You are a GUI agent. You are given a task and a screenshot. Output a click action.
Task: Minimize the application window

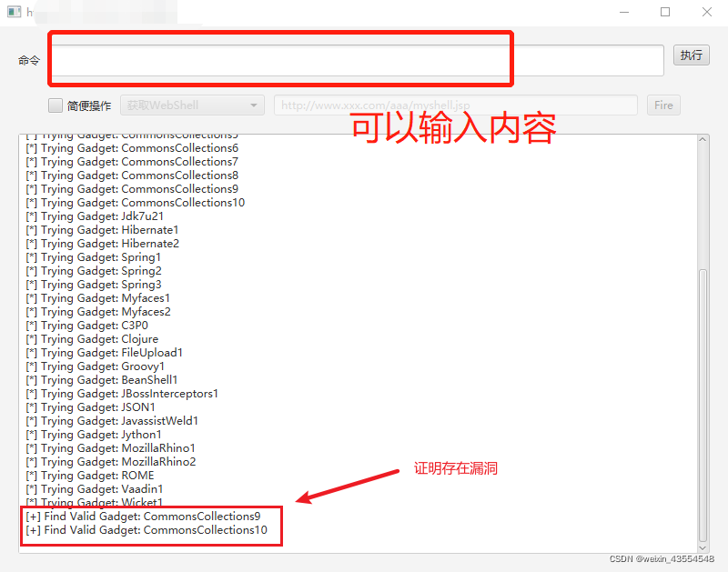point(624,12)
